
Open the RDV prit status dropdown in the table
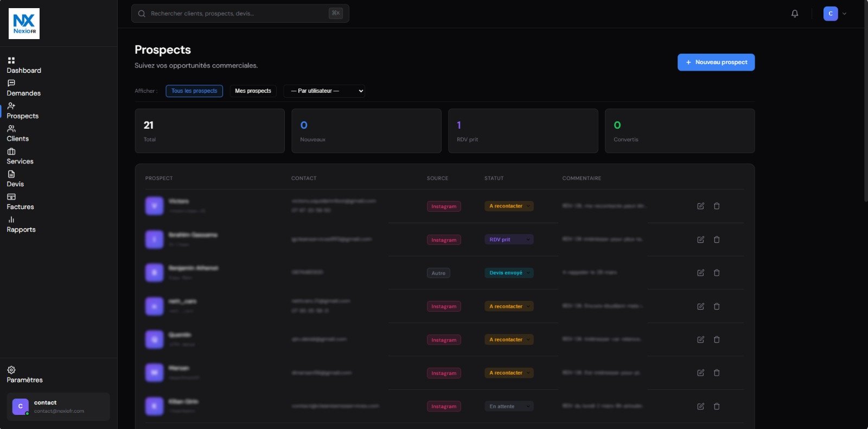click(509, 239)
